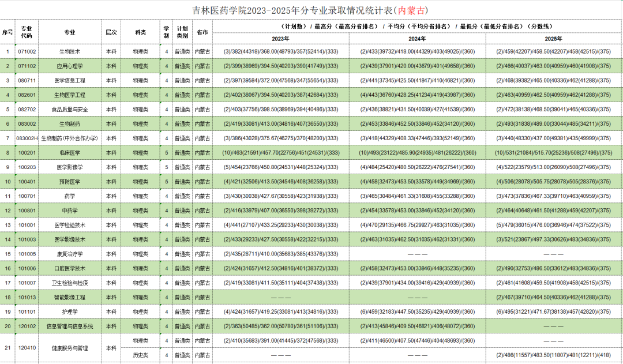Select the 护理学 major cell
623x364 pixels.
[x=70, y=312]
